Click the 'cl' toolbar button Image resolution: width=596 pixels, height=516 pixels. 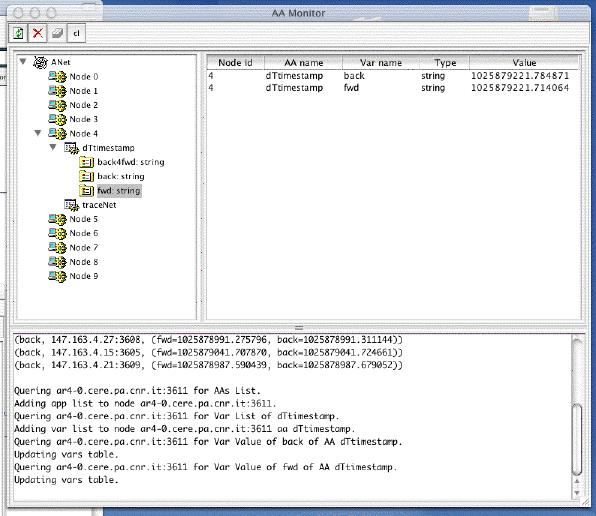pos(76,33)
